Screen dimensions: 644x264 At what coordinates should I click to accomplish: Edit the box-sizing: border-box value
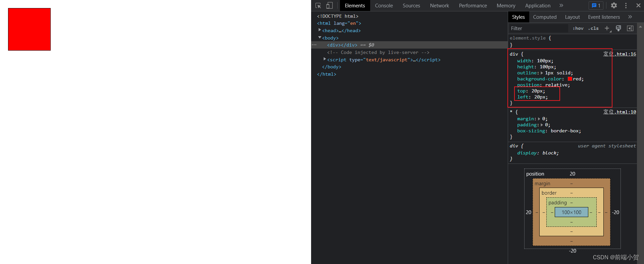point(565,131)
